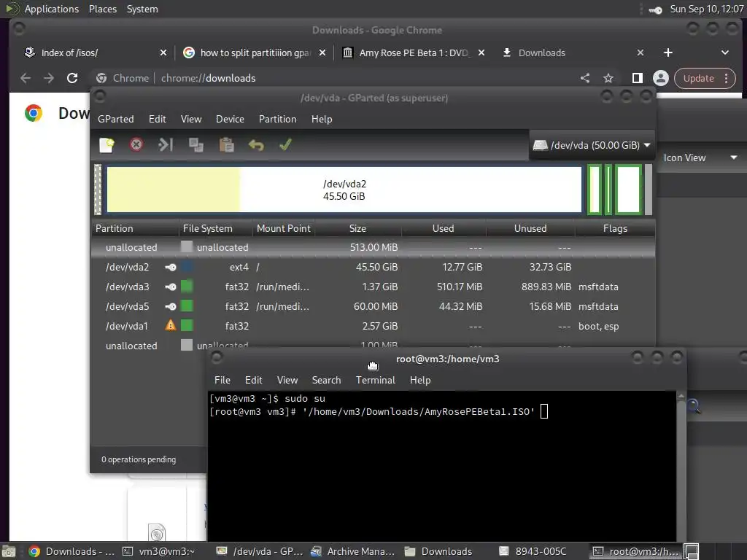Sort by the Used column header
The width and height of the screenshot is (747, 560).
(443, 228)
